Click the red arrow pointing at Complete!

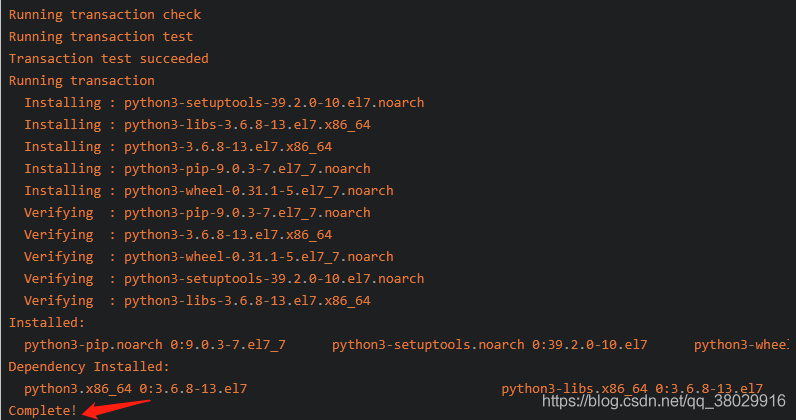click(x=117, y=408)
